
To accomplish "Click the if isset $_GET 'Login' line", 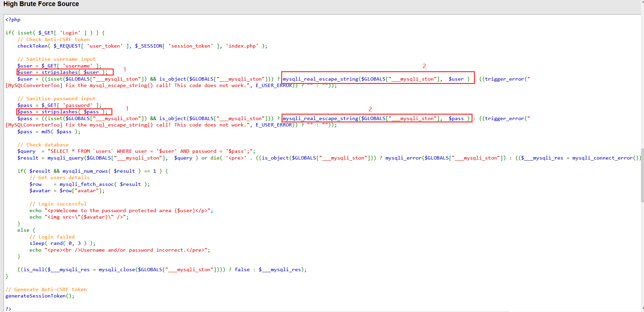I will [55, 33].
